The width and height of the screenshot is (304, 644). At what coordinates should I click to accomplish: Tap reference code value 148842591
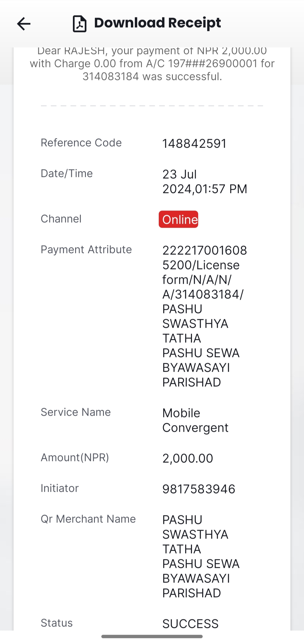[195, 143]
